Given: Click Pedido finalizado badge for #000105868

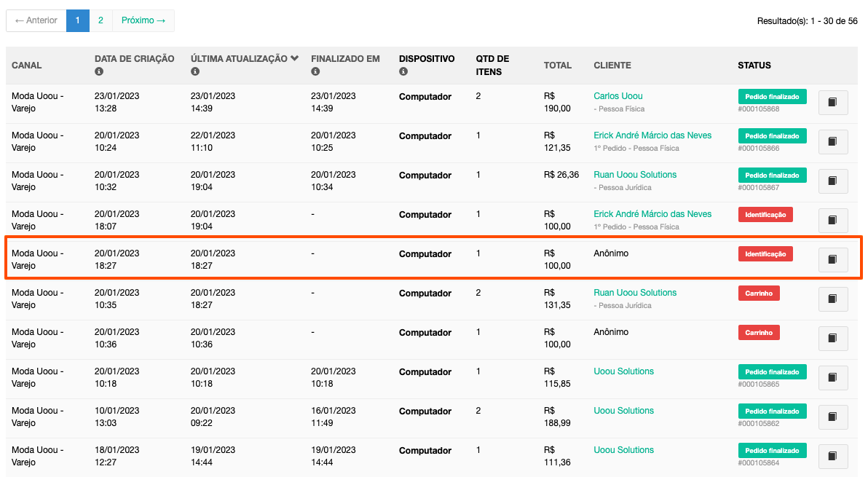Looking at the screenshot, I should click(x=772, y=96).
